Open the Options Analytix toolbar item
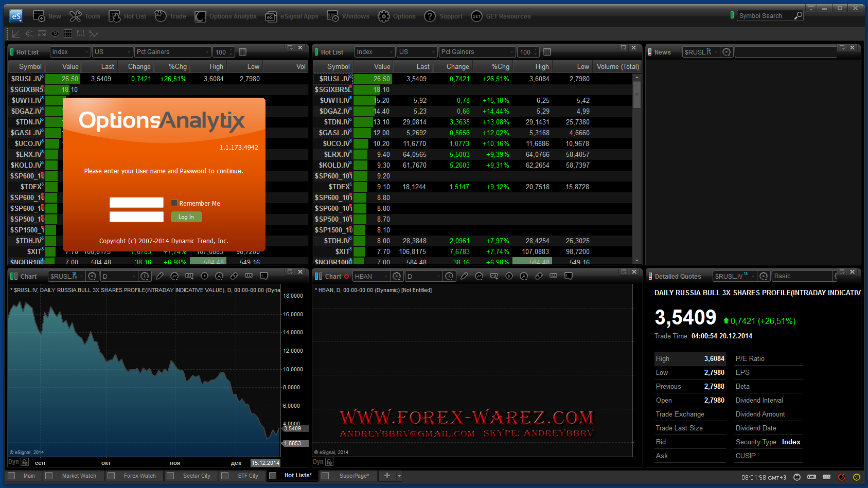The width and height of the screenshot is (868, 488). [226, 16]
